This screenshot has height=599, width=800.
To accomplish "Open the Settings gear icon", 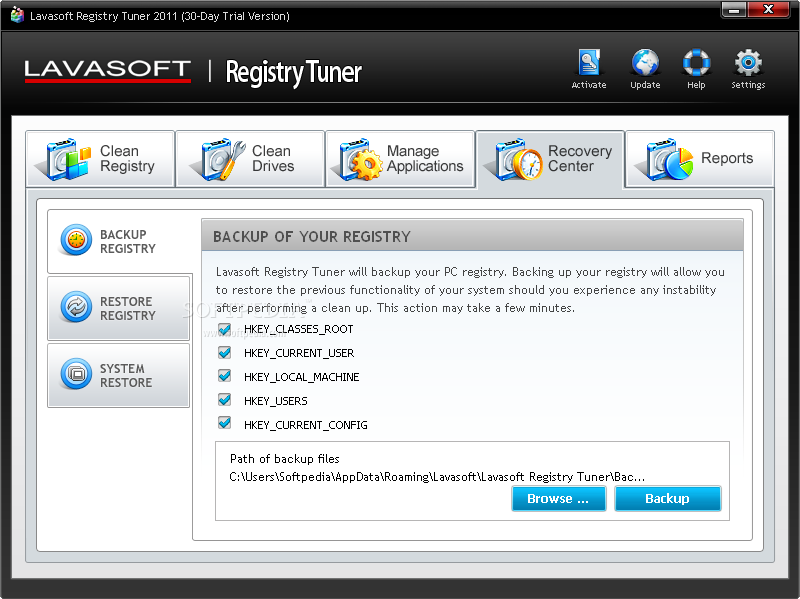I will [748, 62].
